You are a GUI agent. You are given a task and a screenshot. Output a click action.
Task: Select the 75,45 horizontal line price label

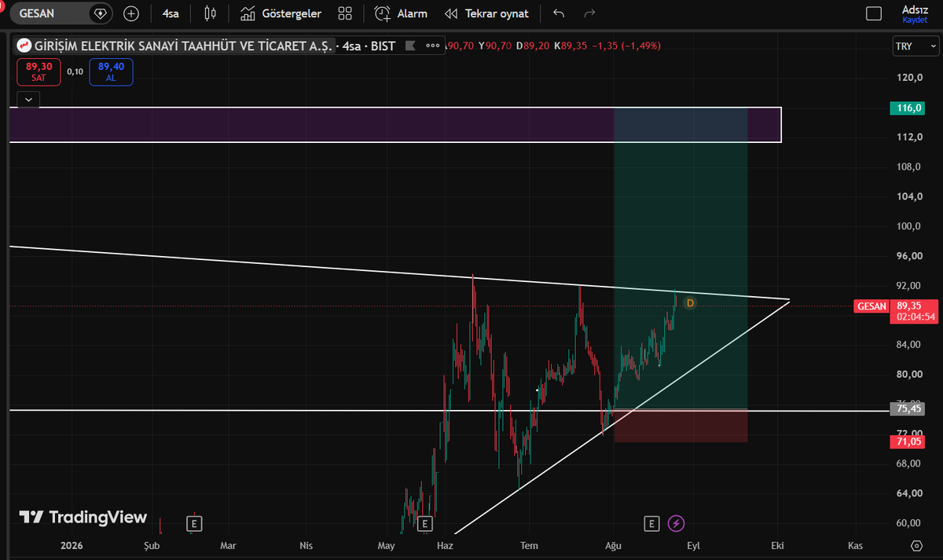tap(907, 408)
